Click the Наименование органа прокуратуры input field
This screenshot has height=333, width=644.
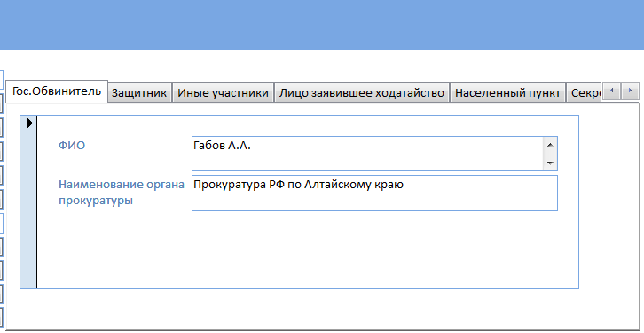tap(374, 194)
